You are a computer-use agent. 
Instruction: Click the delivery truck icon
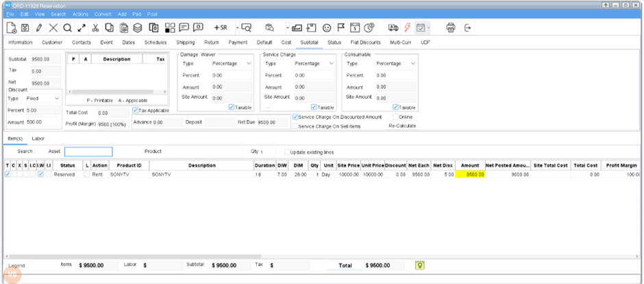(x=393, y=28)
